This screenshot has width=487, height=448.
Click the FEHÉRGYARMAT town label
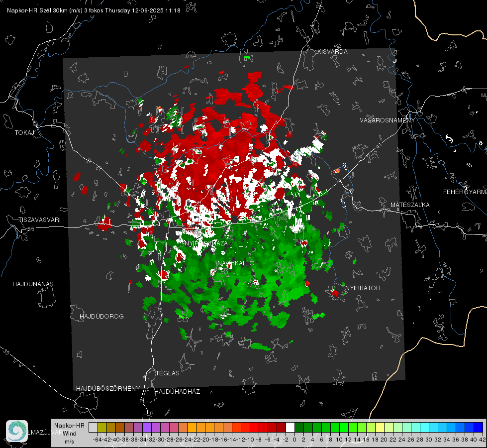click(x=465, y=192)
